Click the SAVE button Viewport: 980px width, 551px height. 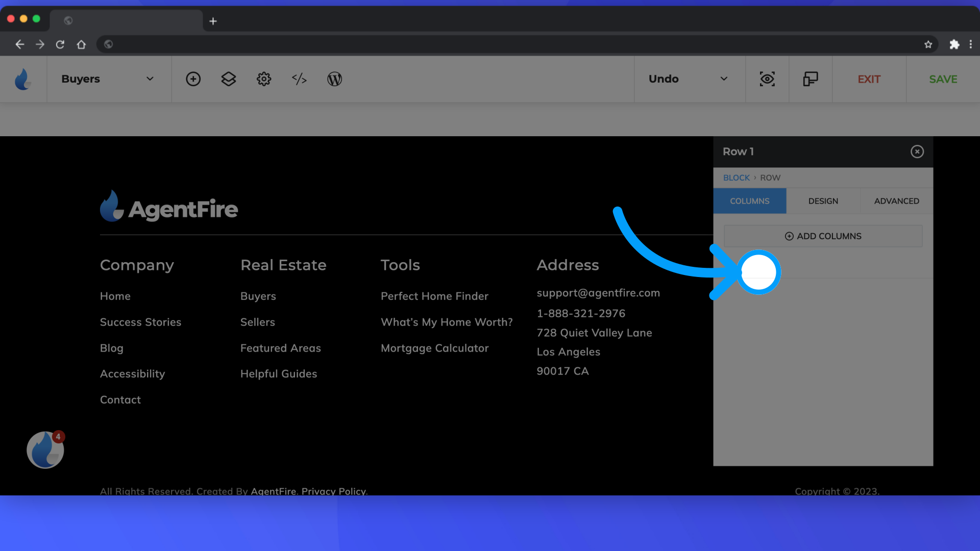tap(943, 79)
